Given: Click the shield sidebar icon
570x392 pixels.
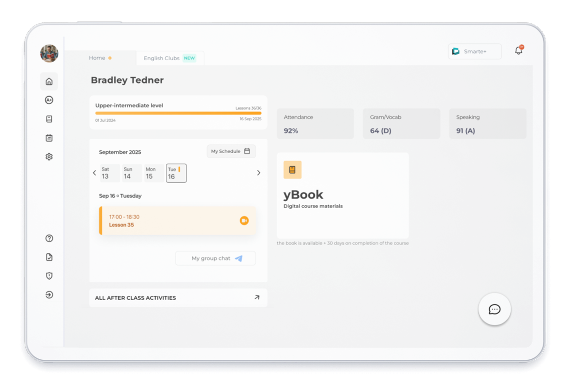Looking at the screenshot, I should click(x=49, y=276).
